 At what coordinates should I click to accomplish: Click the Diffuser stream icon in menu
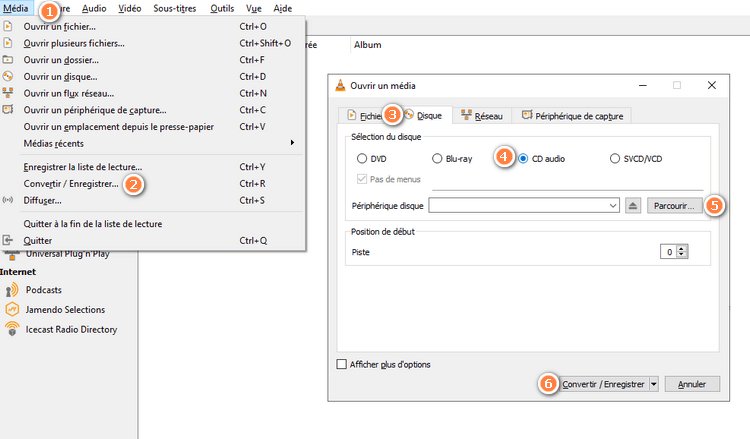pos(9,200)
